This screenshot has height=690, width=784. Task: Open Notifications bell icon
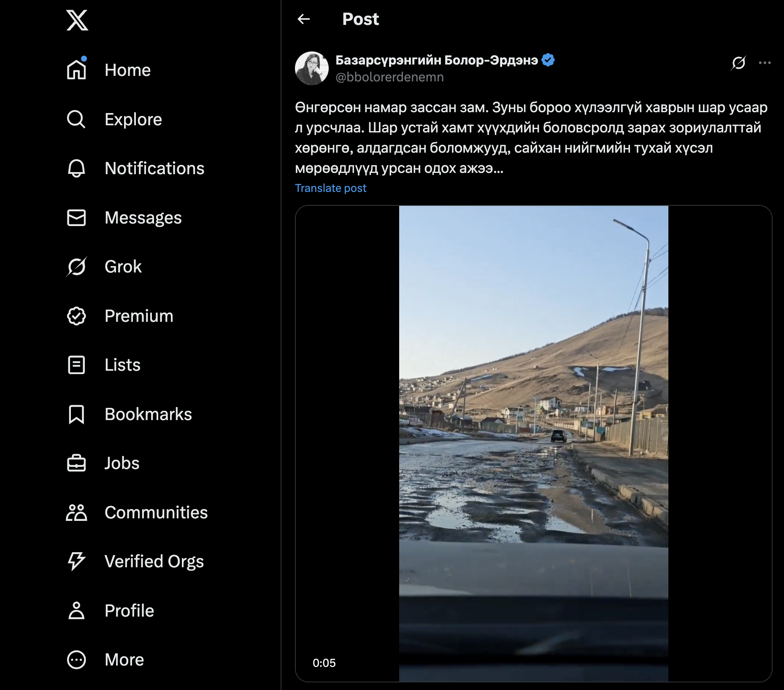pyautogui.click(x=76, y=168)
